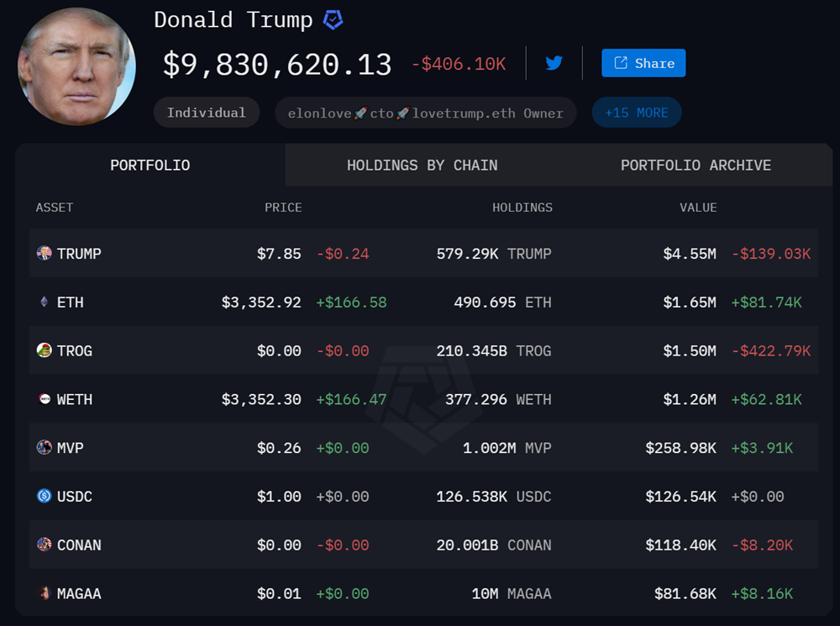Viewport: 840px width, 626px height.
Task: Expand tags with +15 MORE
Action: coord(637,113)
